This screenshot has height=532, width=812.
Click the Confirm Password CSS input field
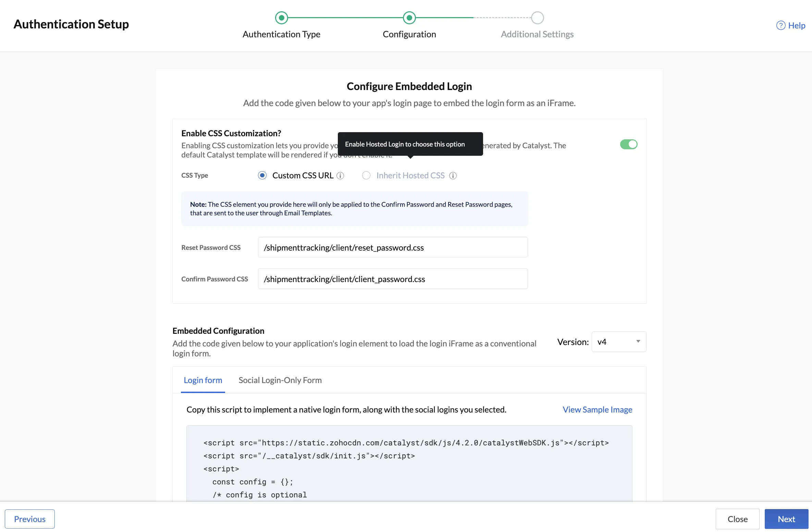(x=393, y=279)
